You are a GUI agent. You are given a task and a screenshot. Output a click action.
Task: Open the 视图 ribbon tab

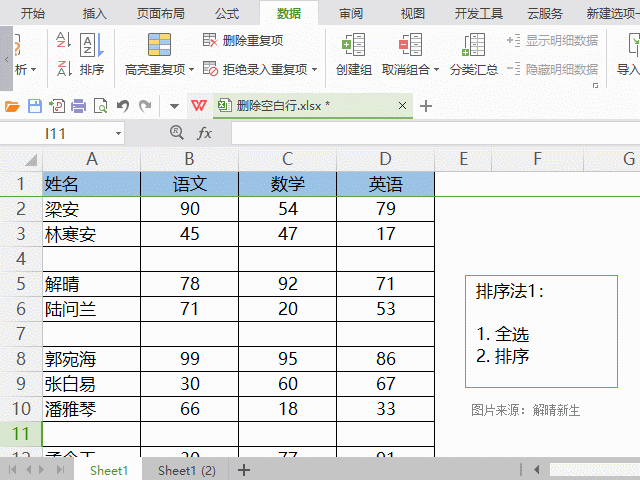click(413, 13)
